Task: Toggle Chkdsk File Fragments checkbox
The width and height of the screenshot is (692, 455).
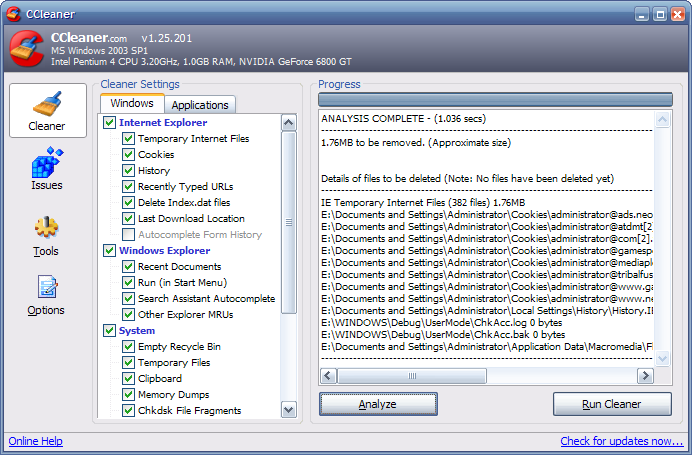Action: 128,410
